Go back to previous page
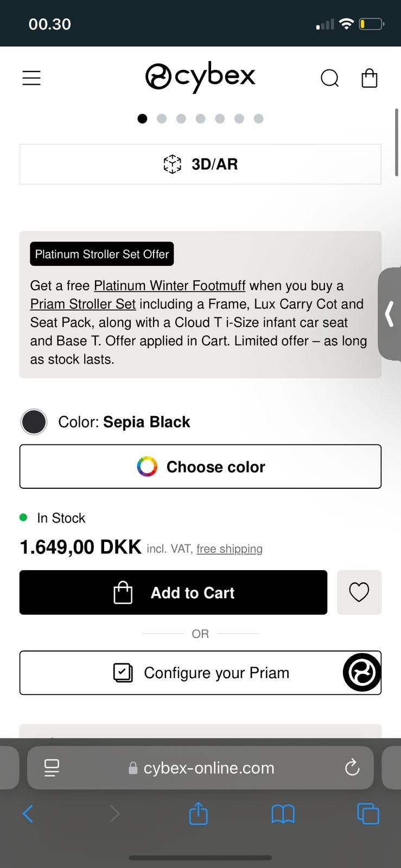 28,814
